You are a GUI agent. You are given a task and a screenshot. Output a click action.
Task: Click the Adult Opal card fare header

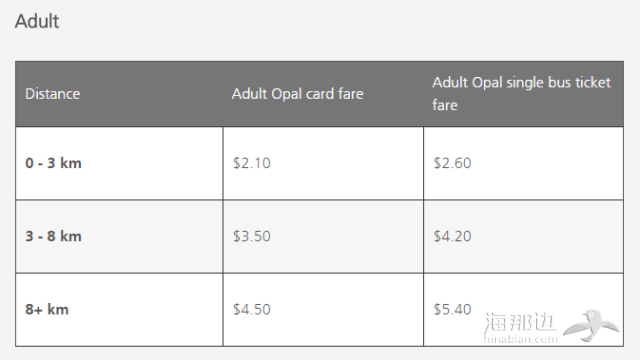click(298, 94)
